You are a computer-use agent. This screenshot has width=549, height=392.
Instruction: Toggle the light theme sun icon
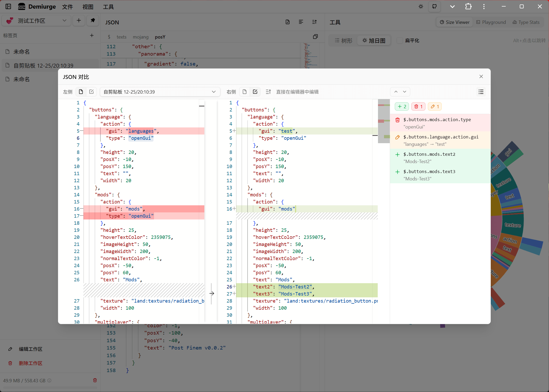click(x=421, y=7)
